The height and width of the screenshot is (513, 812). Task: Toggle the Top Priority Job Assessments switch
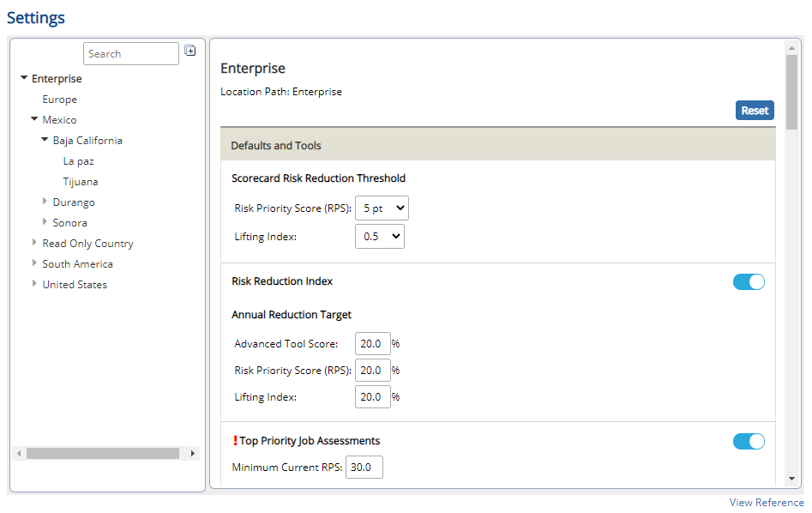(x=749, y=442)
